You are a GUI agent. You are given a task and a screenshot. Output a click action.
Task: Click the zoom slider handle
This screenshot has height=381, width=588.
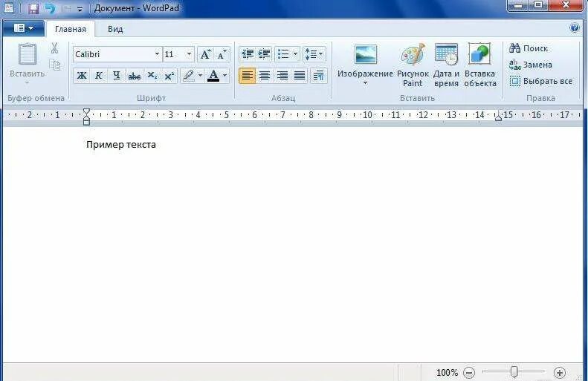(x=514, y=371)
